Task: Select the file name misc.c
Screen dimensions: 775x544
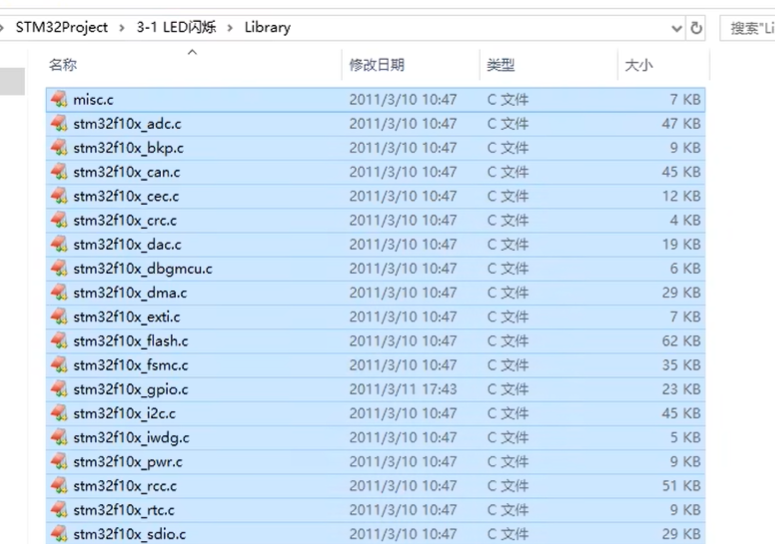Action: [93, 100]
